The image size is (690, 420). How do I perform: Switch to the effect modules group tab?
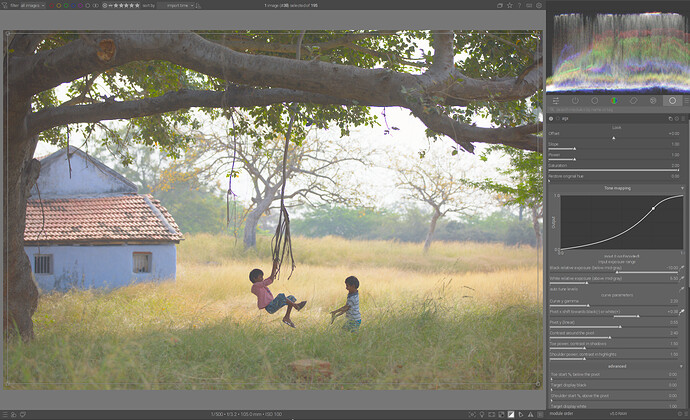coord(653,101)
